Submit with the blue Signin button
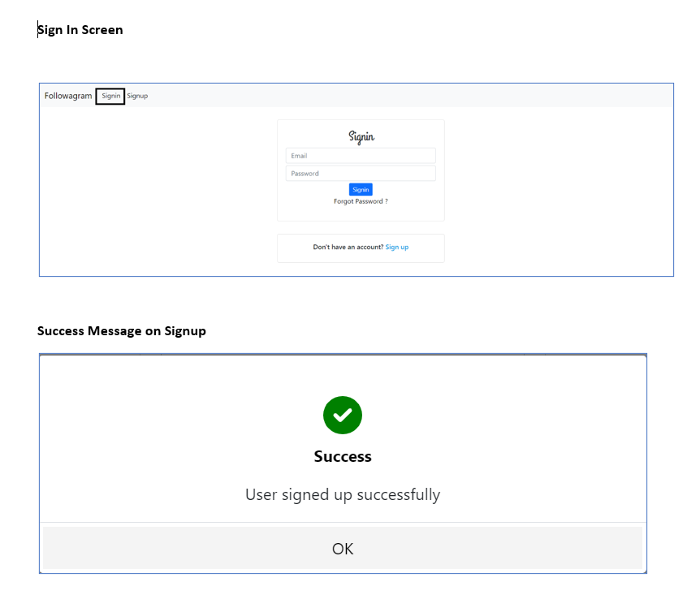Image resolution: width=700 pixels, height=612 pixels. coord(361,190)
